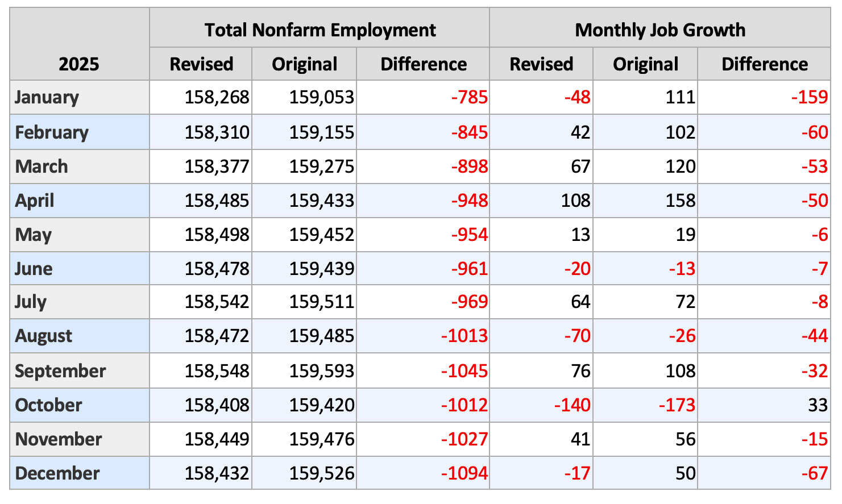Select the 2025 header cell
This screenshot has height=504, width=842.
[x=79, y=63]
